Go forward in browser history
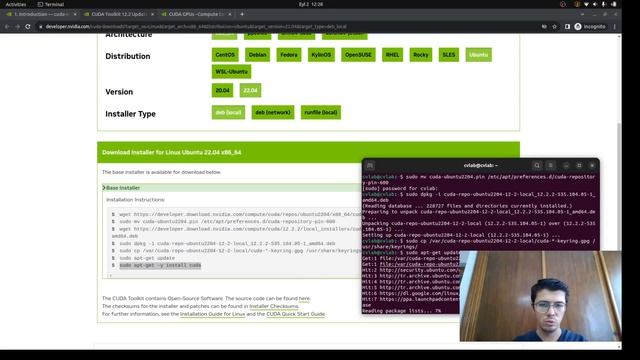 coord(17,27)
